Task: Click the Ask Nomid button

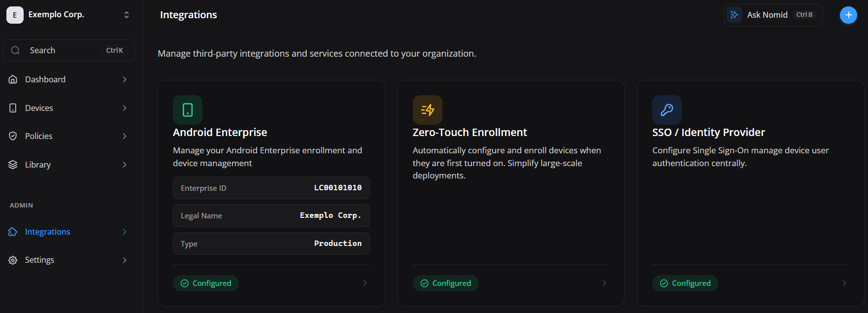Action: click(x=773, y=15)
